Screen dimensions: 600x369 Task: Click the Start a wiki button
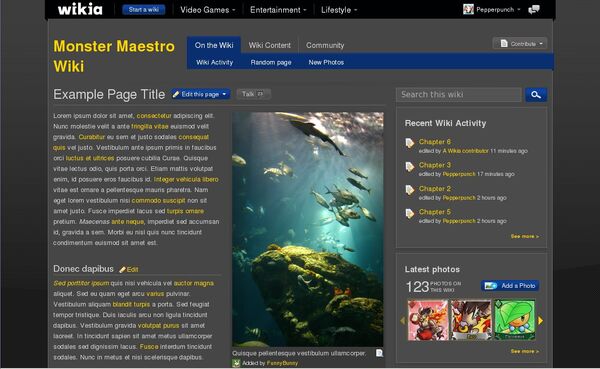click(x=144, y=10)
